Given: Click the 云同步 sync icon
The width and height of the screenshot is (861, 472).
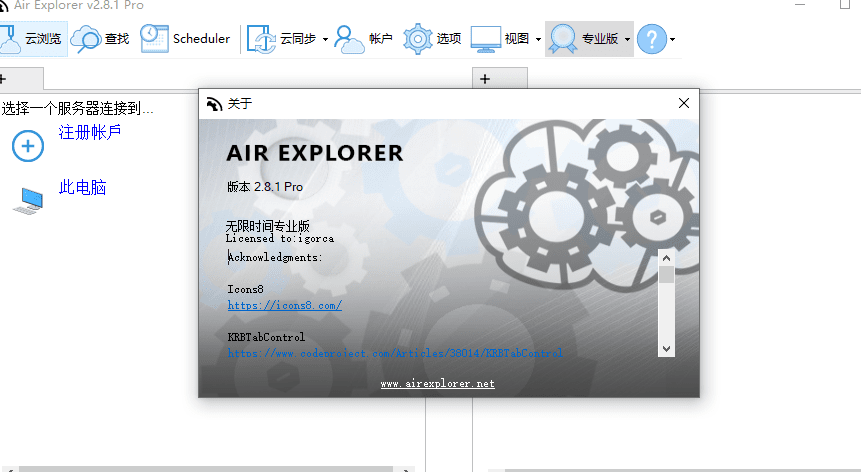Looking at the screenshot, I should coord(261,39).
